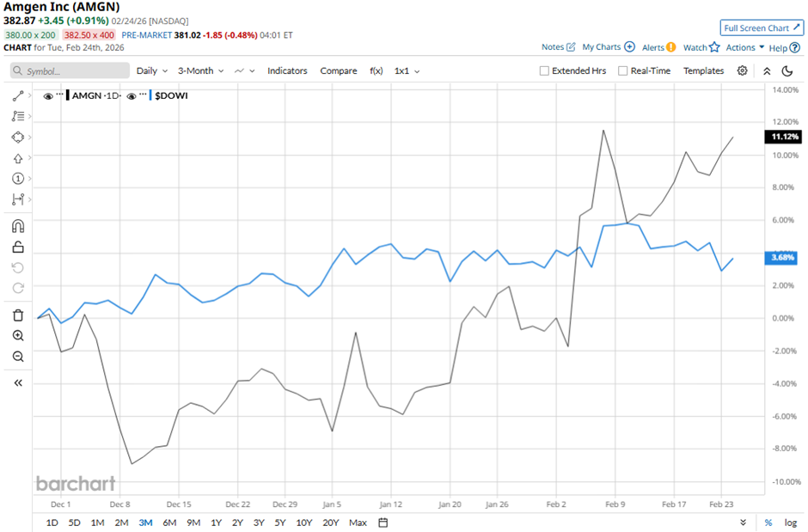Expand the Actions dropdown menu

click(x=745, y=47)
